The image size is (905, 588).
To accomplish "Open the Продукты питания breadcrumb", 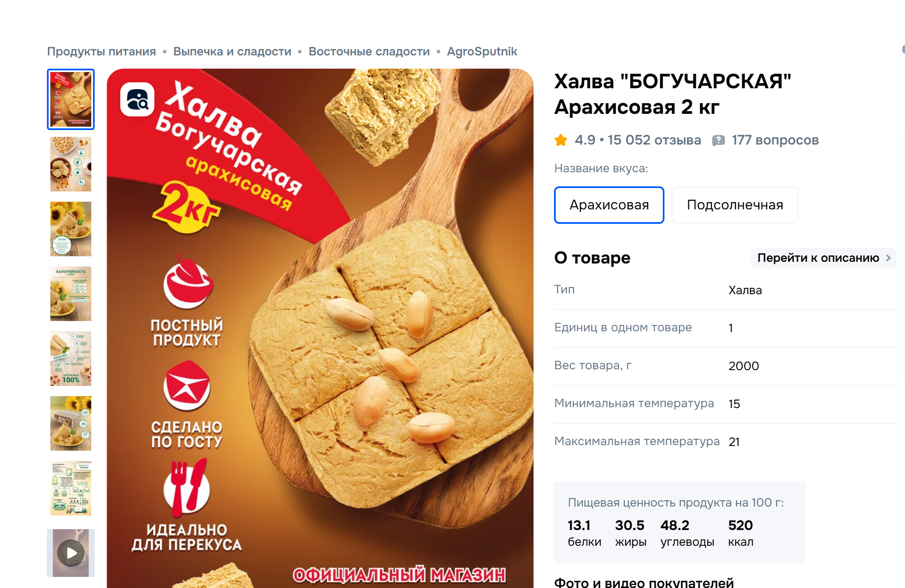I will pos(102,52).
